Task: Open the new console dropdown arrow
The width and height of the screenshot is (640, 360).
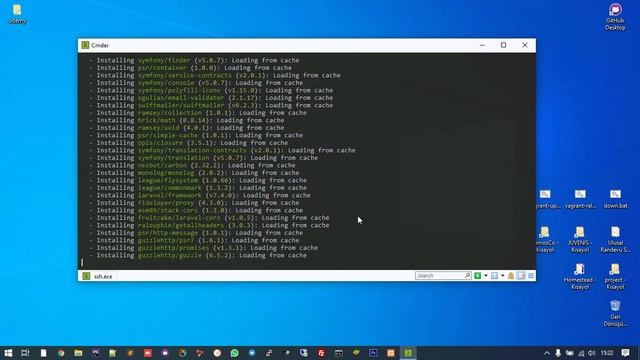Action: click(486, 276)
